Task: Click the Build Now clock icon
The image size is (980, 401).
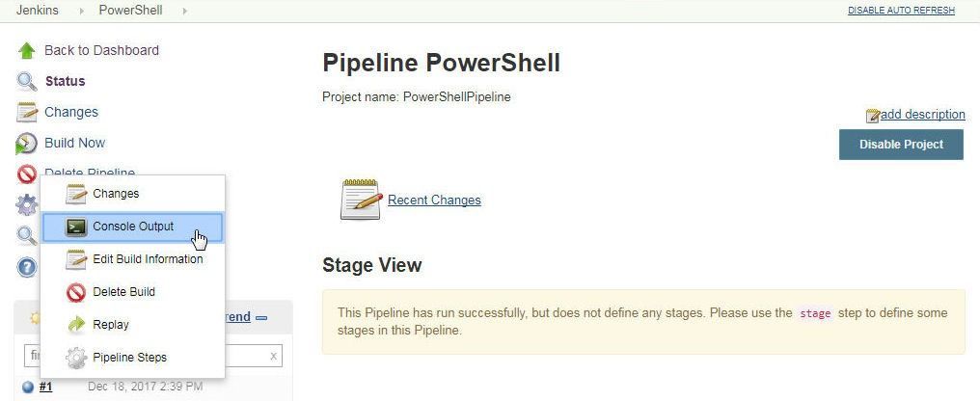Action: (x=26, y=143)
